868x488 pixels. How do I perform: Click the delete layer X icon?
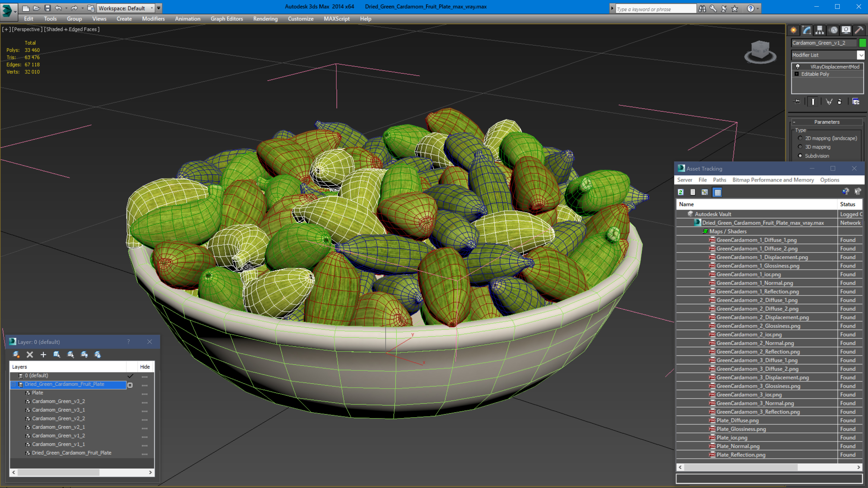coord(30,354)
